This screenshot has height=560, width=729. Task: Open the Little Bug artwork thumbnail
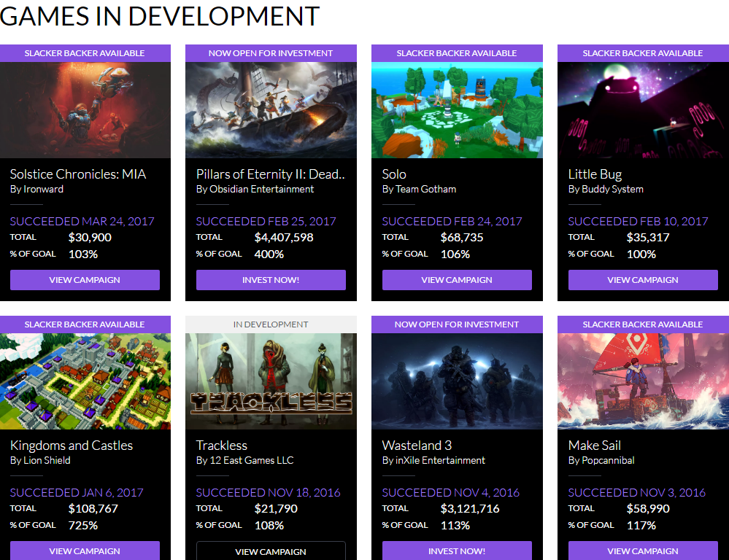click(x=643, y=110)
